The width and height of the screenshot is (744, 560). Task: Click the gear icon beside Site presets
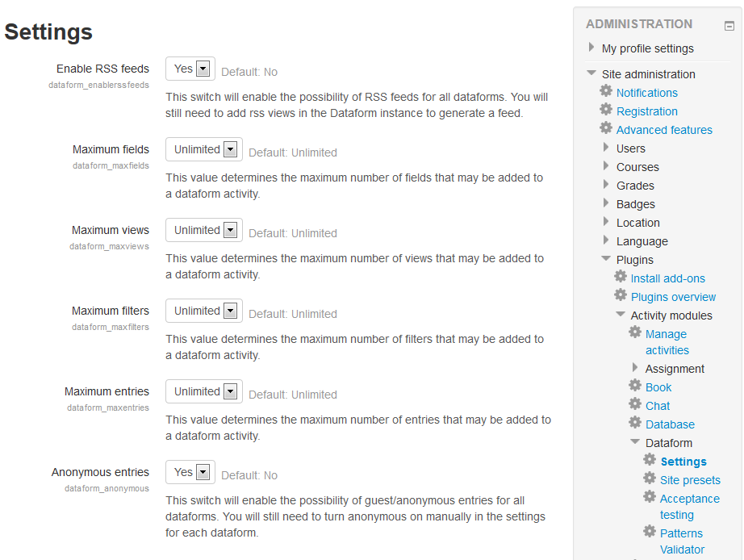point(650,479)
